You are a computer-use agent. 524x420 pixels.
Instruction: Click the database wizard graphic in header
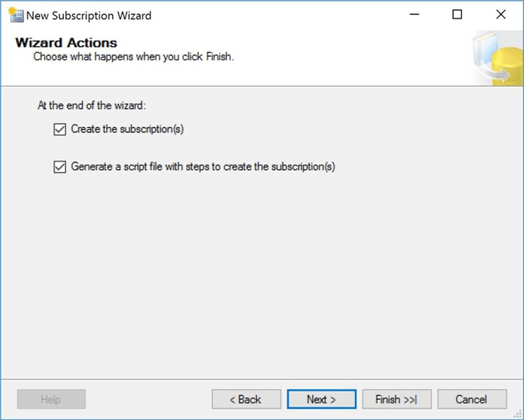(496, 59)
